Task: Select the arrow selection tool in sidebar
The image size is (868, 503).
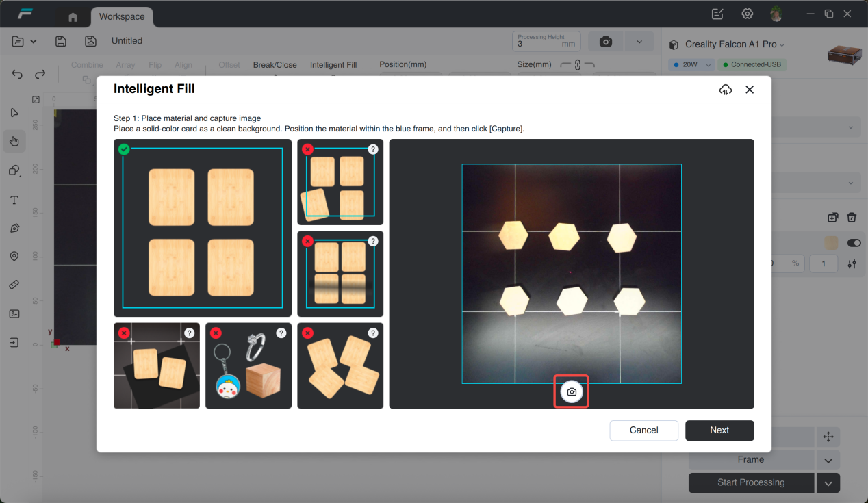Action: click(14, 113)
